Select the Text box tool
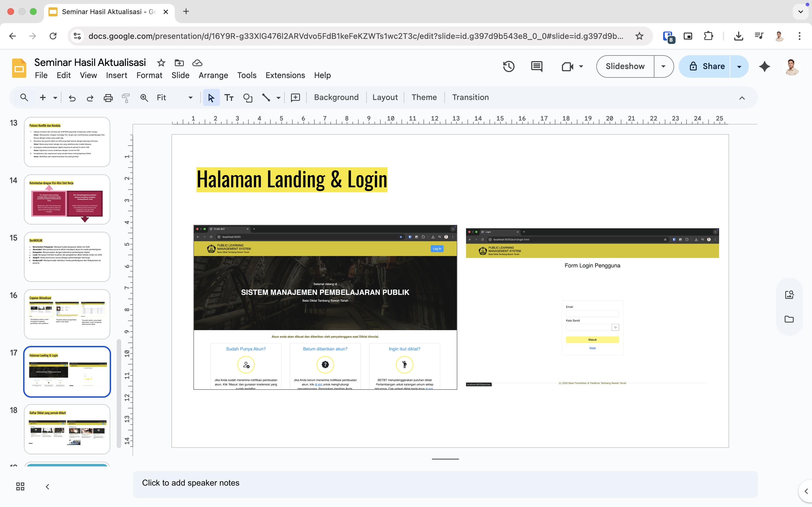Screen dimensions: 812x507 229,97
